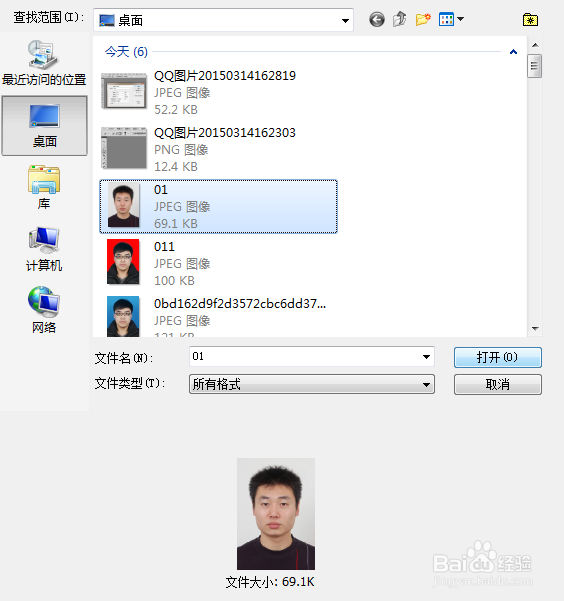Screen dimensions: 564x601
Task: Click the 69.1 KB size text
Action: [176, 223]
